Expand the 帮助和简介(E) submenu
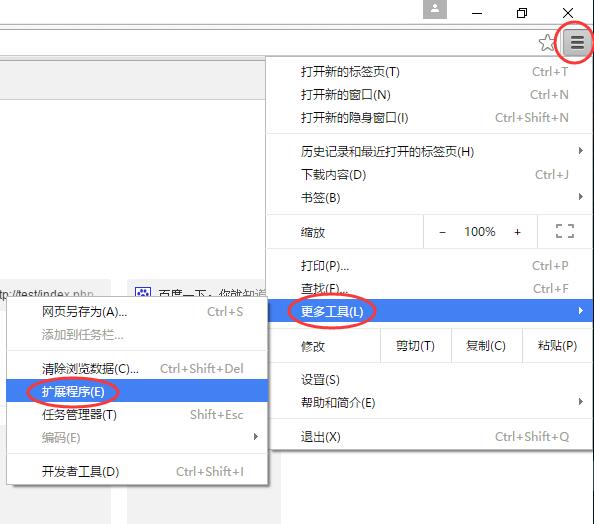 [430, 402]
